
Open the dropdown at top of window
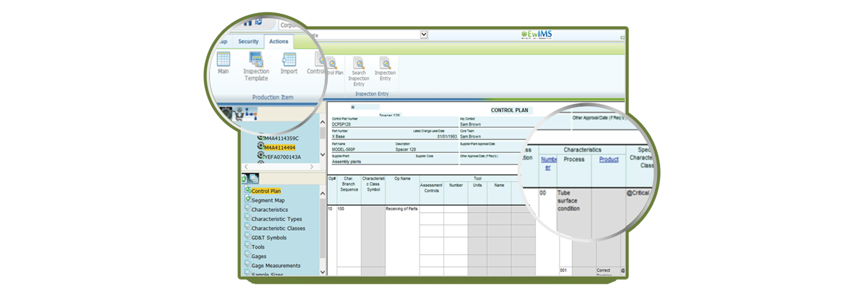coord(424,35)
